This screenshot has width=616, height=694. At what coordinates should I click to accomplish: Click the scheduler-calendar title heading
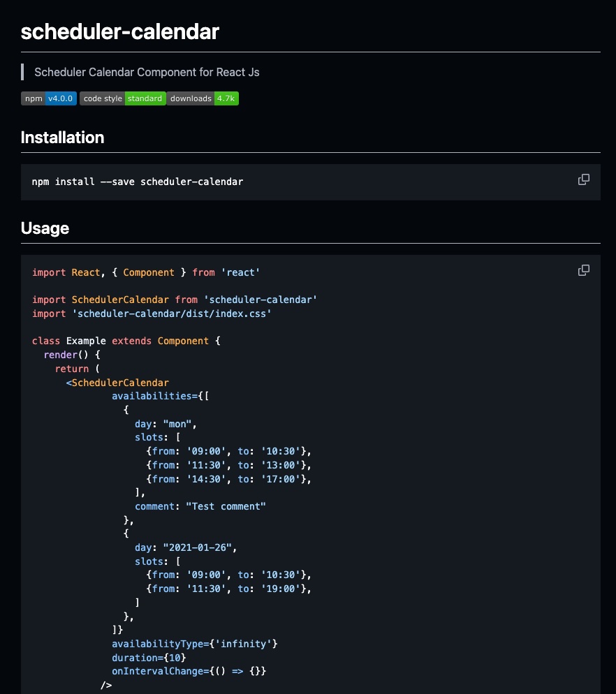120,31
